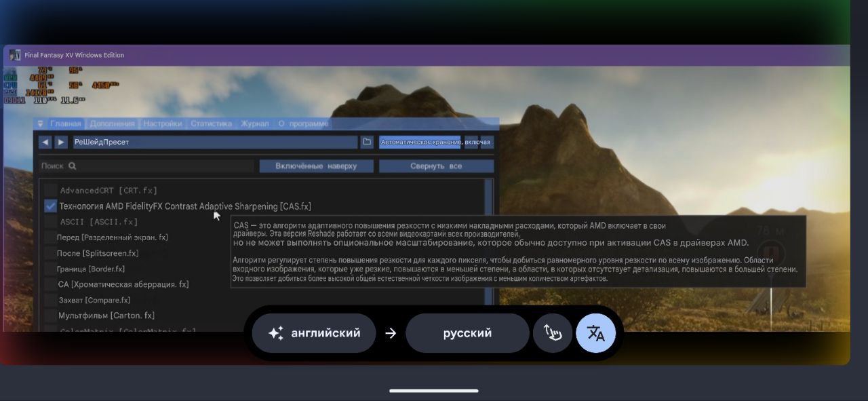The width and height of the screenshot is (868, 401).
Task: Click the arrow between the languages
Action: pyautogui.click(x=391, y=333)
